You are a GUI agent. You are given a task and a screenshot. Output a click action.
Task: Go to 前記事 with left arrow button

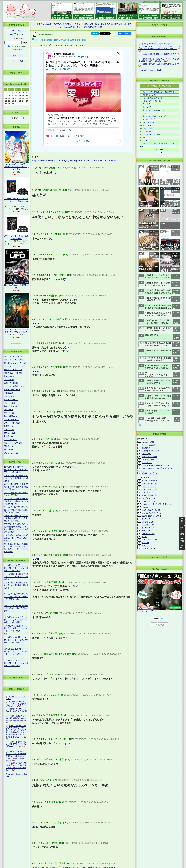coord(182,533)
